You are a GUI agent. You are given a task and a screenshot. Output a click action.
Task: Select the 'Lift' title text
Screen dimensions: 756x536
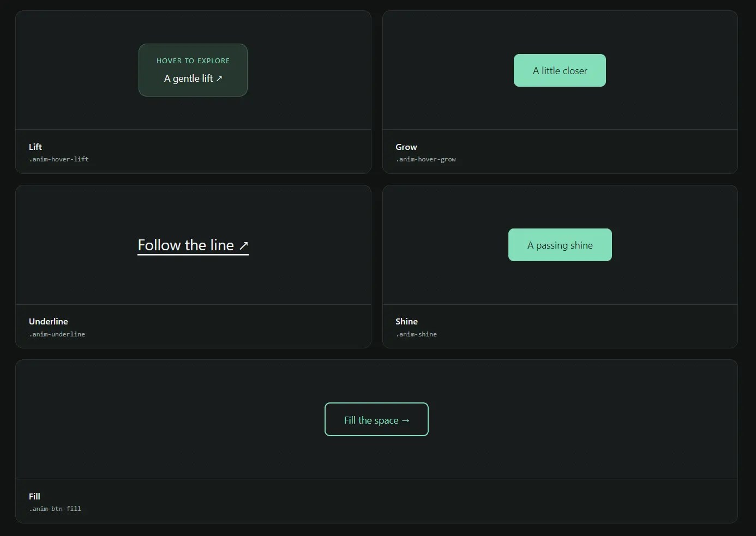[x=35, y=147]
